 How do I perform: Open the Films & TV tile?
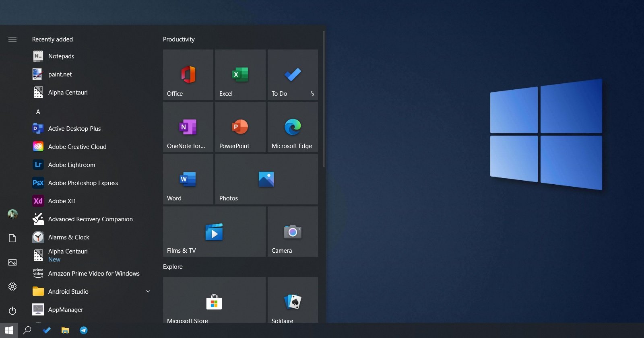tap(214, 231)
